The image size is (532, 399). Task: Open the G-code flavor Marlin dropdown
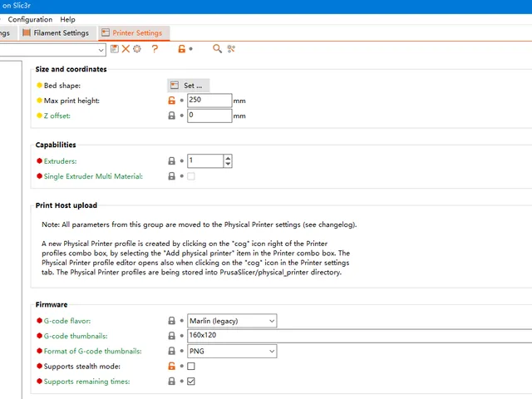(x=232, y=321)
